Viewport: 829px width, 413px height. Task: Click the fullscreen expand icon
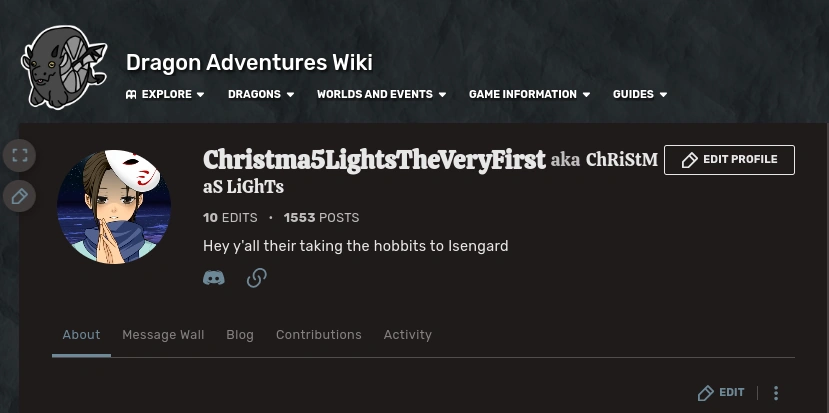19,155
